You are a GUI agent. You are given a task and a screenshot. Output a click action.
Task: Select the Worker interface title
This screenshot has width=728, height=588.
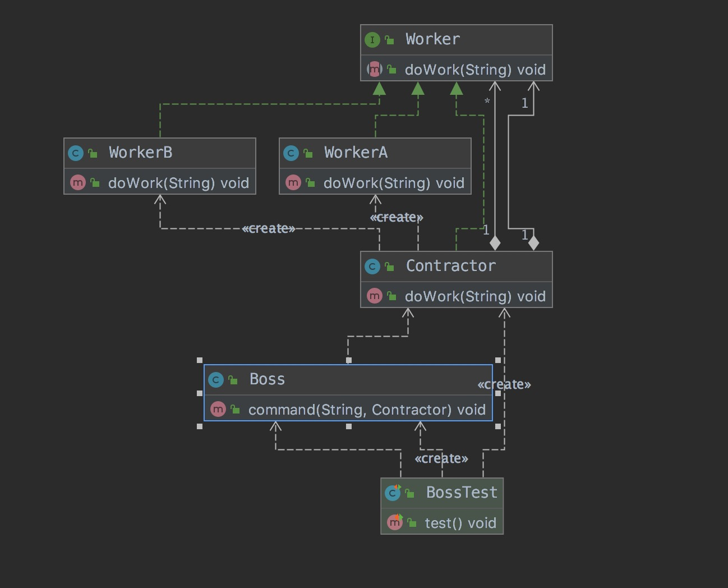click(x=432, y=39)
